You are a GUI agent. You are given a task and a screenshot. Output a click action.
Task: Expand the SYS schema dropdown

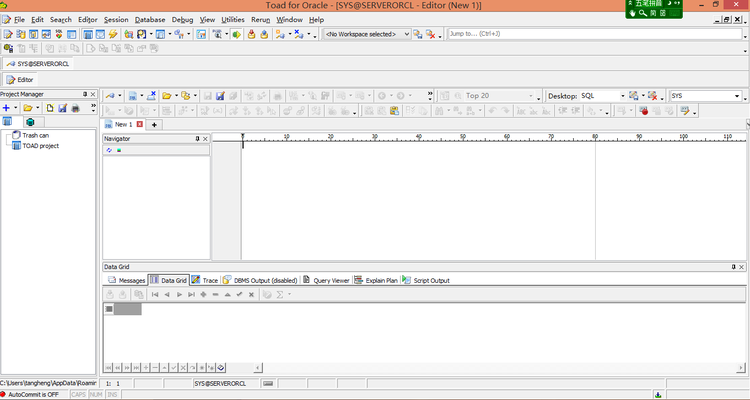(x=738, y=96)
